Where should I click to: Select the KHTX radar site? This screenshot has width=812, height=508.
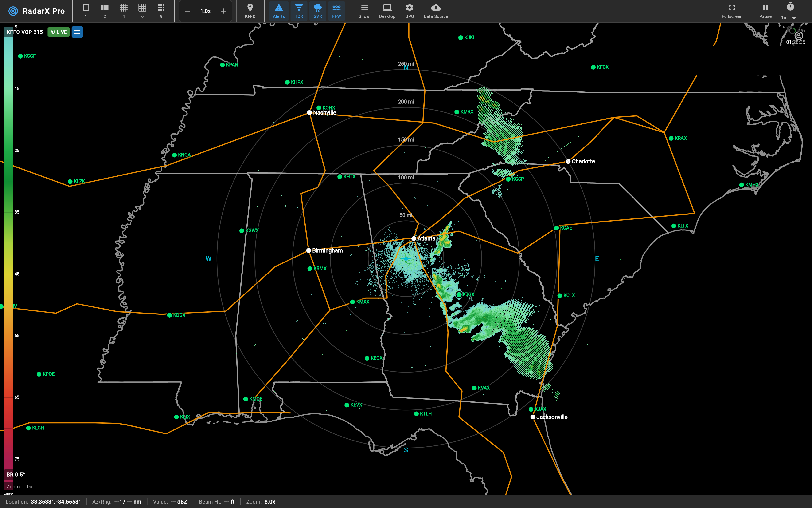click(x=340, y=176)
